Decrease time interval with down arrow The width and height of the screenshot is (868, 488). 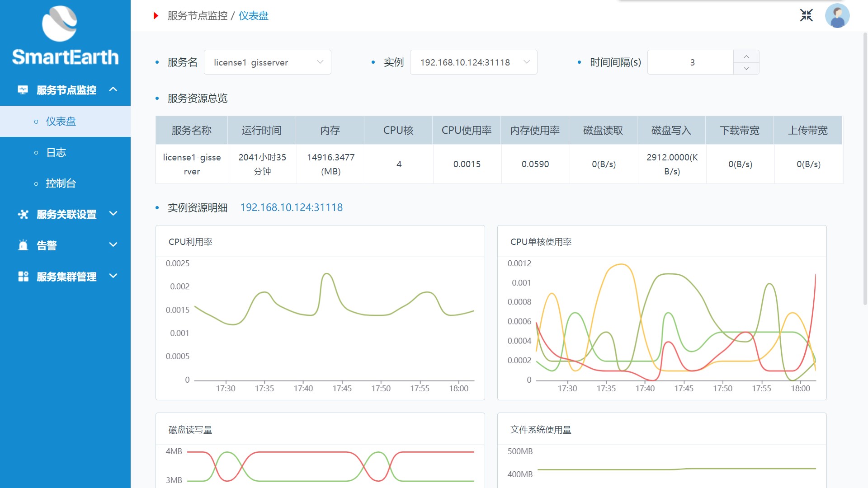pyautogui.click(x=746, y=68)
